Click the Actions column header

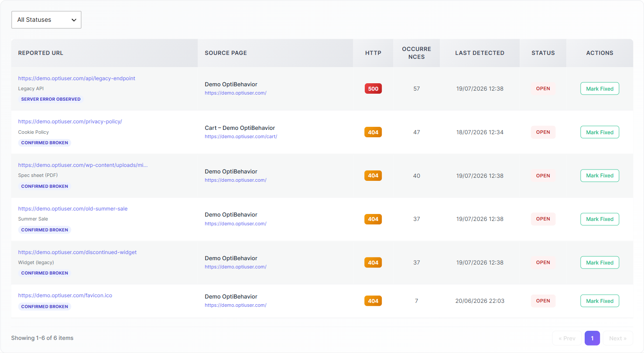(599, 53)
